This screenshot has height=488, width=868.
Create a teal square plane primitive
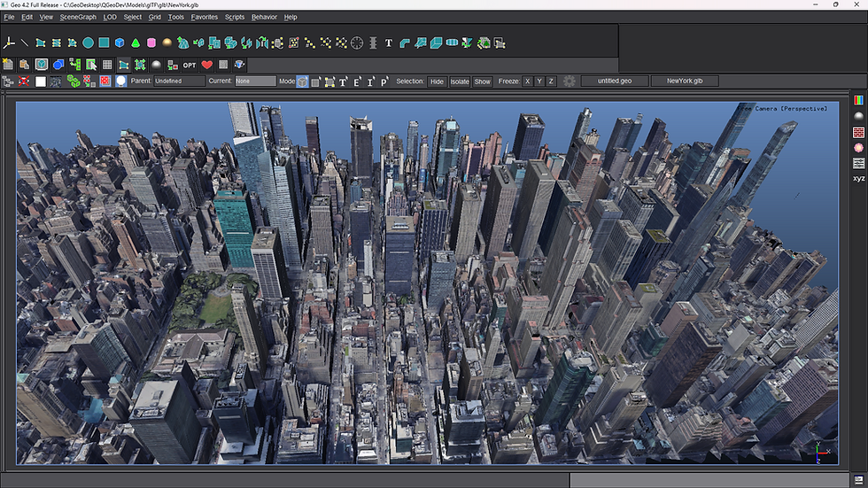(104, 43)
